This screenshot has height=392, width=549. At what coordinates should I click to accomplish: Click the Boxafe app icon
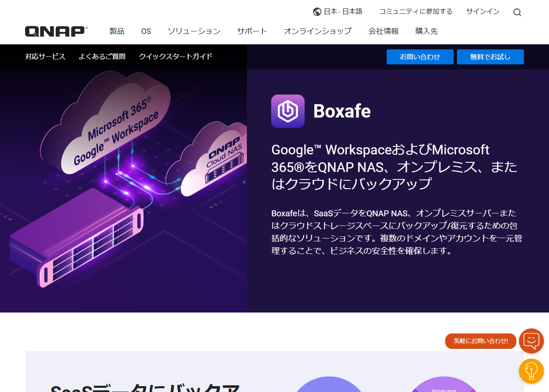(288, 111)
